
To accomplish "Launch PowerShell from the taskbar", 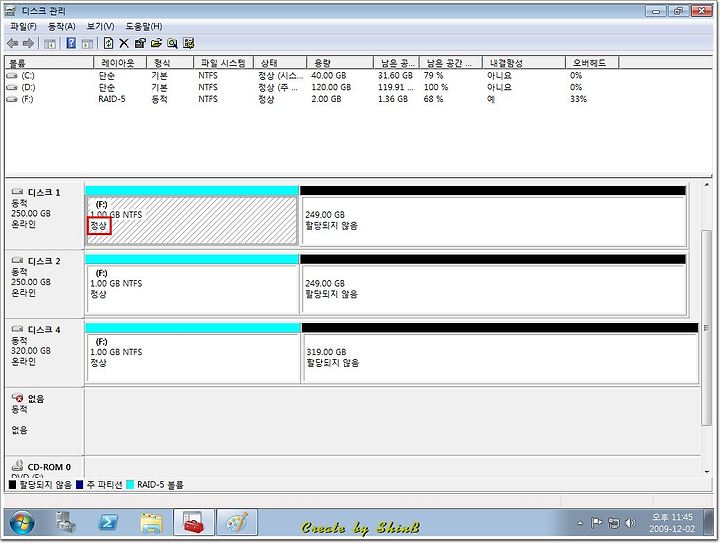I will (x=108, y=522).
